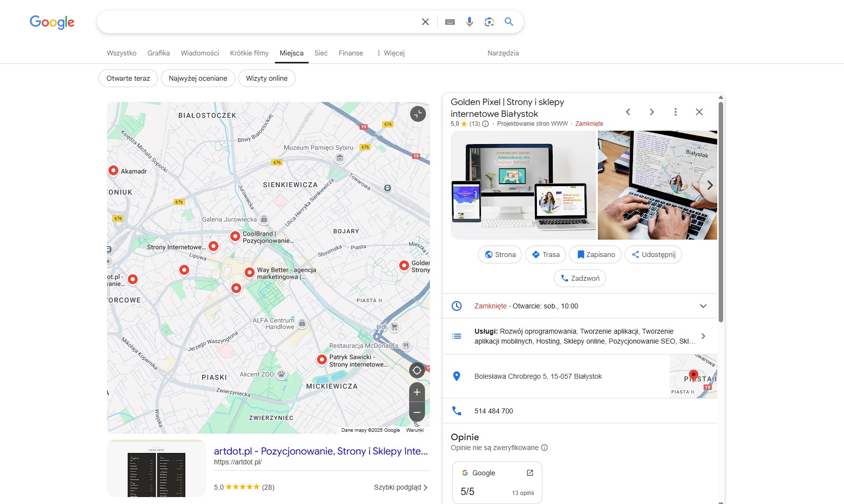Image resolution: width=844 pixels, height=504 pixels.
Task: Open the on-screen keyboard icon
Action: point(450,22)
